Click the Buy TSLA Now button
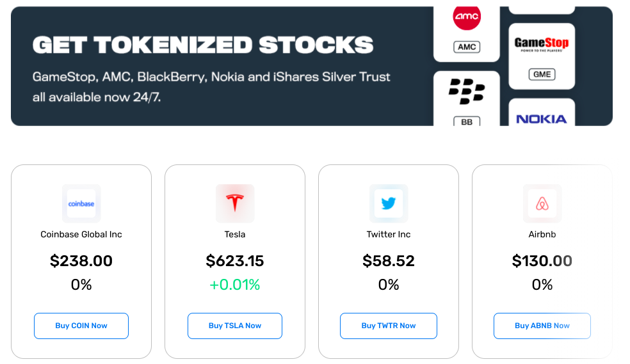Viewport: 630px width, 364px height. coord(235,326)
